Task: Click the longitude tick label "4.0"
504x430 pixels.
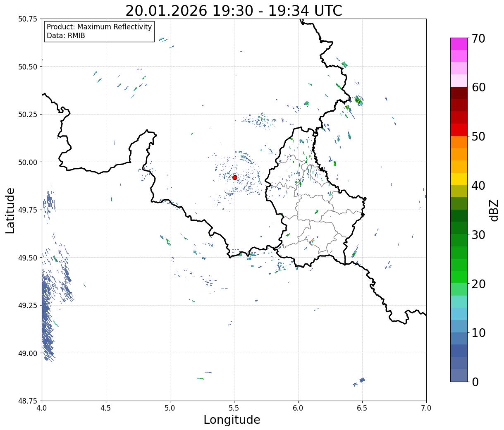Action: 42,408
